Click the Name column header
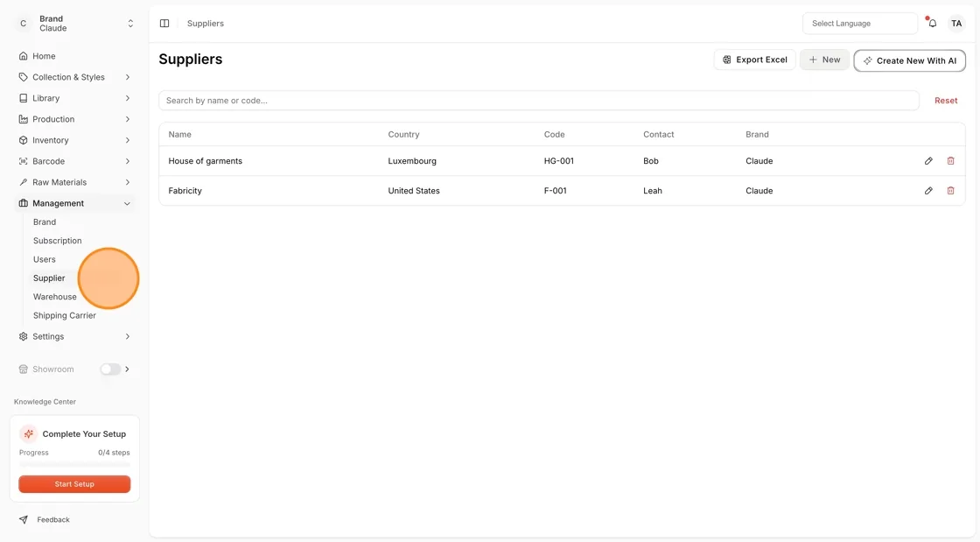This screenshot has height=542, width=980. pyautogui.click(x=180, y=135)
